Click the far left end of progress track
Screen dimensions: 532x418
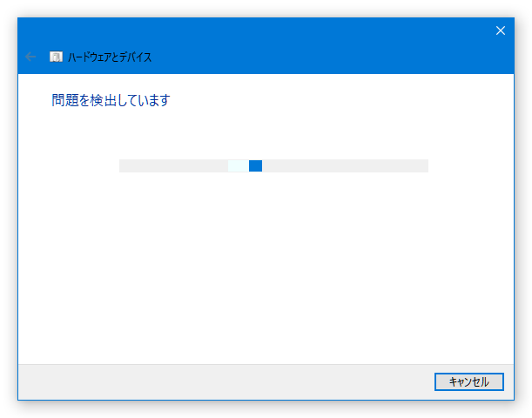(x=124, y=166)
